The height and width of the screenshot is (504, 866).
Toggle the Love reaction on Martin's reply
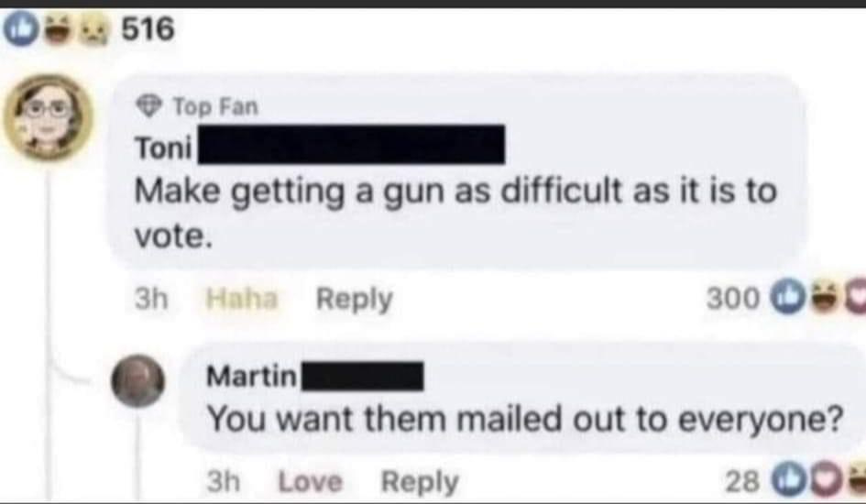click(311, 481)
